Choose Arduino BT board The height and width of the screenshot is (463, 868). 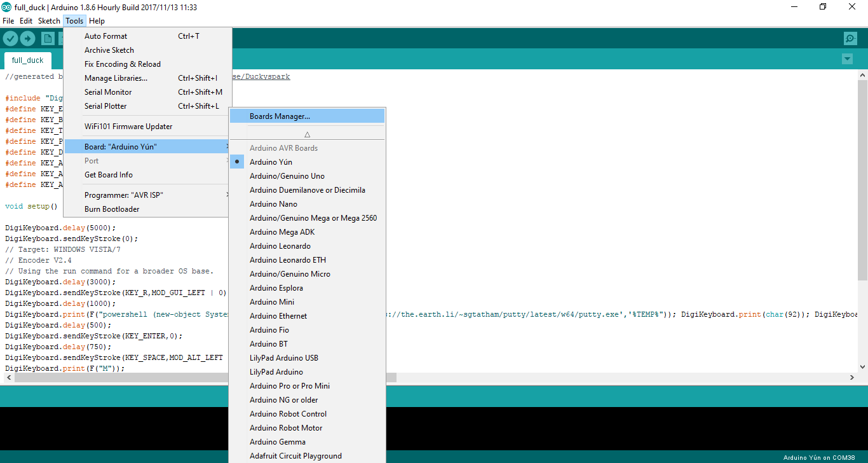(x=307, y=344)
